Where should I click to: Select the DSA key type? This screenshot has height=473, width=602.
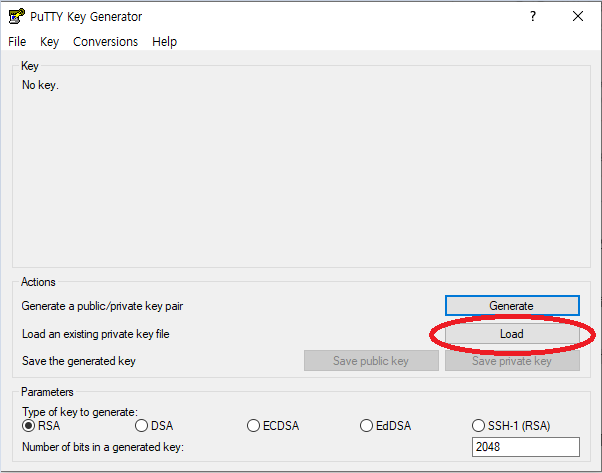click(154, 425)
